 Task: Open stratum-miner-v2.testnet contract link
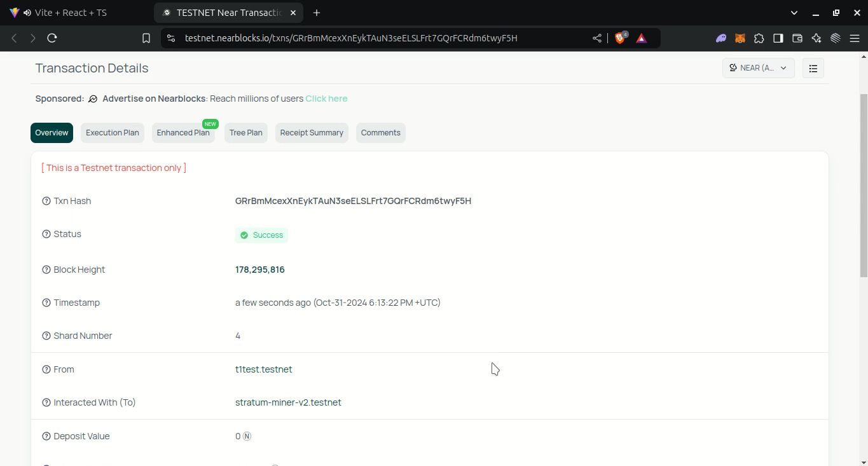[288, 402]
